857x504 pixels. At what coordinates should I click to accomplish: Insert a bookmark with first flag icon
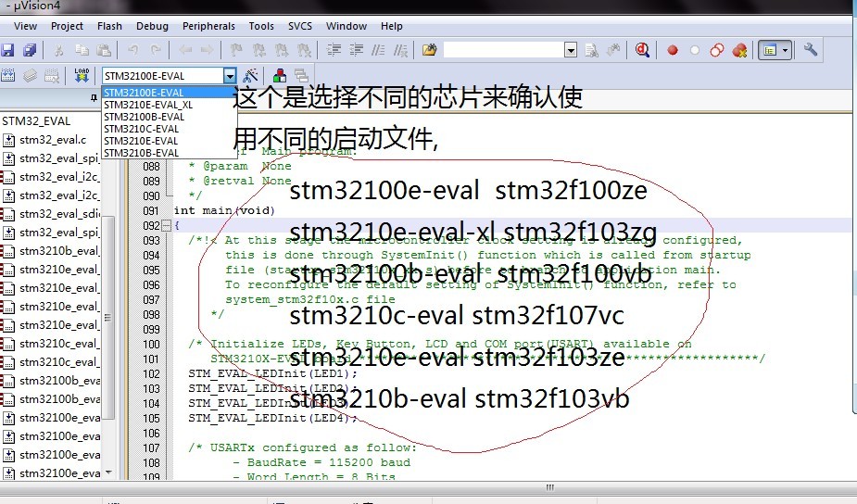(x=236, y=50)
